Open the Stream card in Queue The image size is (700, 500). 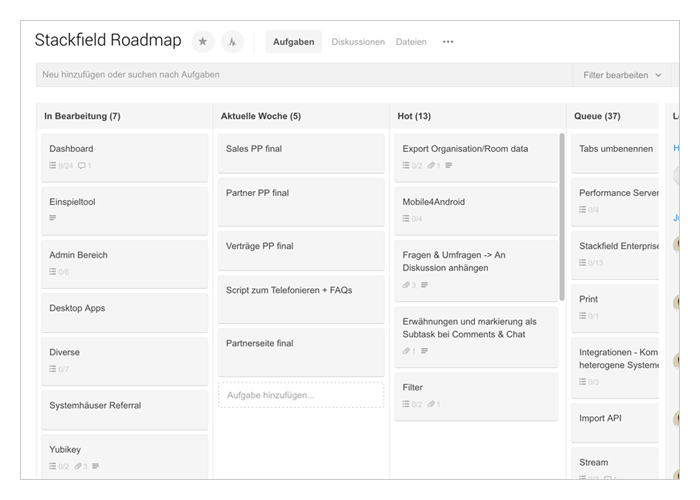615,463
